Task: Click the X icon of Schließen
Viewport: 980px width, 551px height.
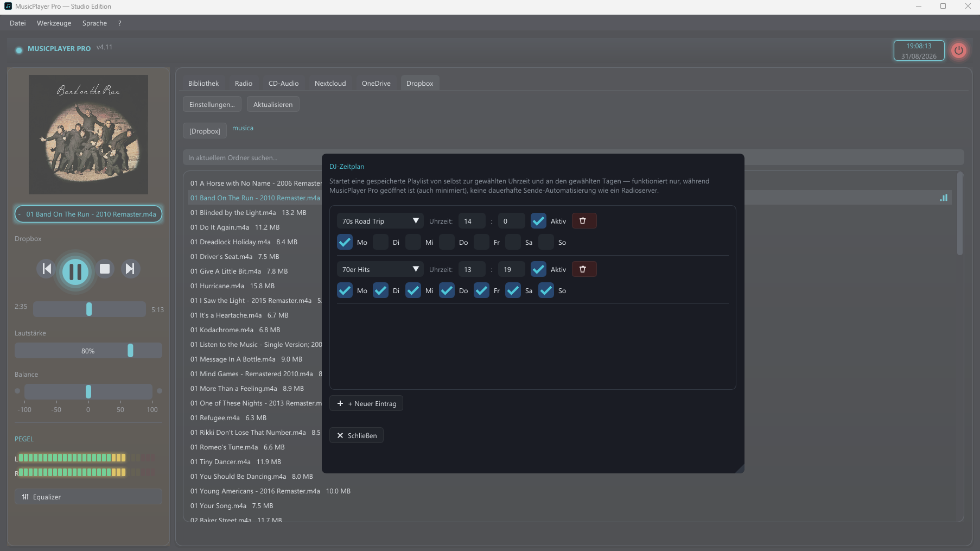Action: click(x=340, y=435)
